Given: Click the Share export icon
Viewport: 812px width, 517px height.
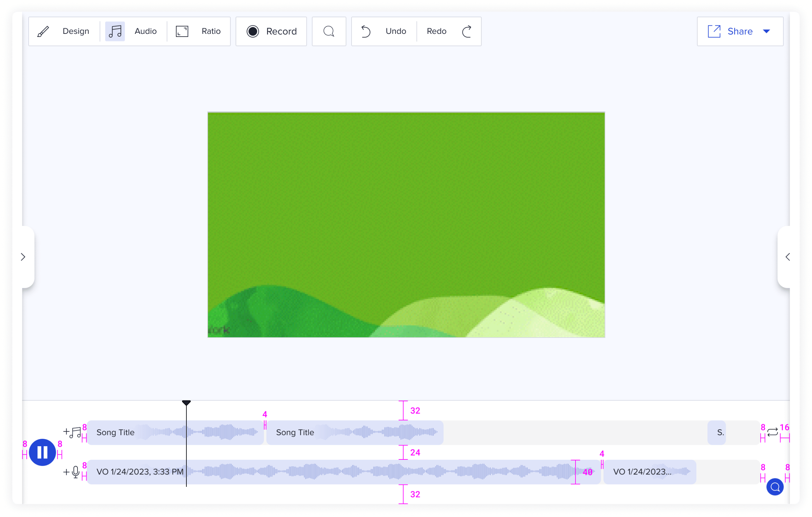Looking at the screenshot, I should (714, 31).
